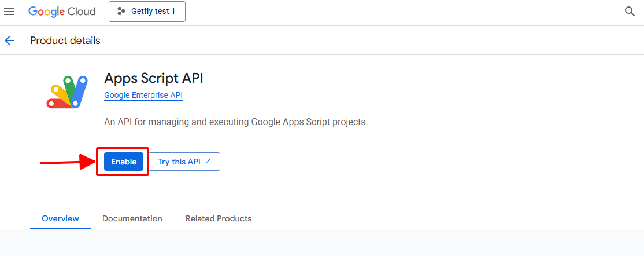Click the Product details page heading
Screen dimensions: 644x256
tap(65, 41)
